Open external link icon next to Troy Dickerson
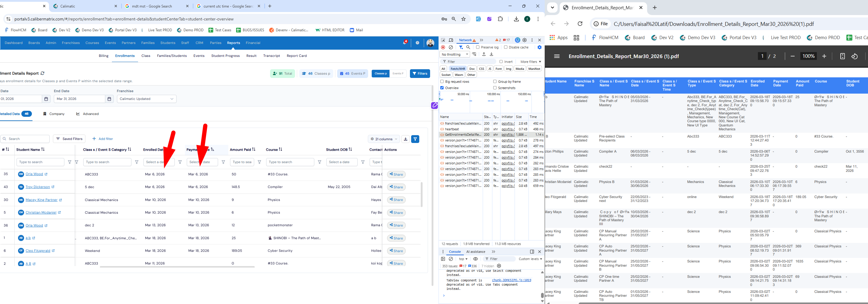Image resolution: width=868 pixels, height=304 pixels. click(x=53, y=187)
